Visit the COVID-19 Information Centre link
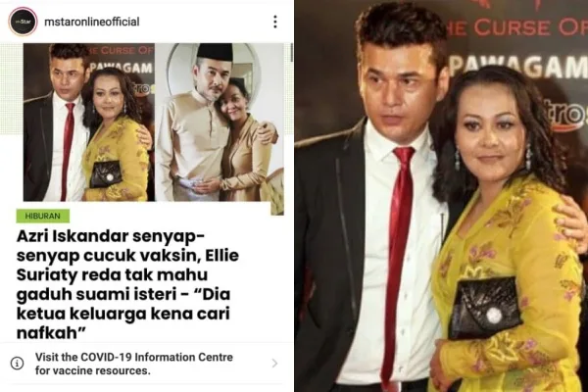 [134, 357]
